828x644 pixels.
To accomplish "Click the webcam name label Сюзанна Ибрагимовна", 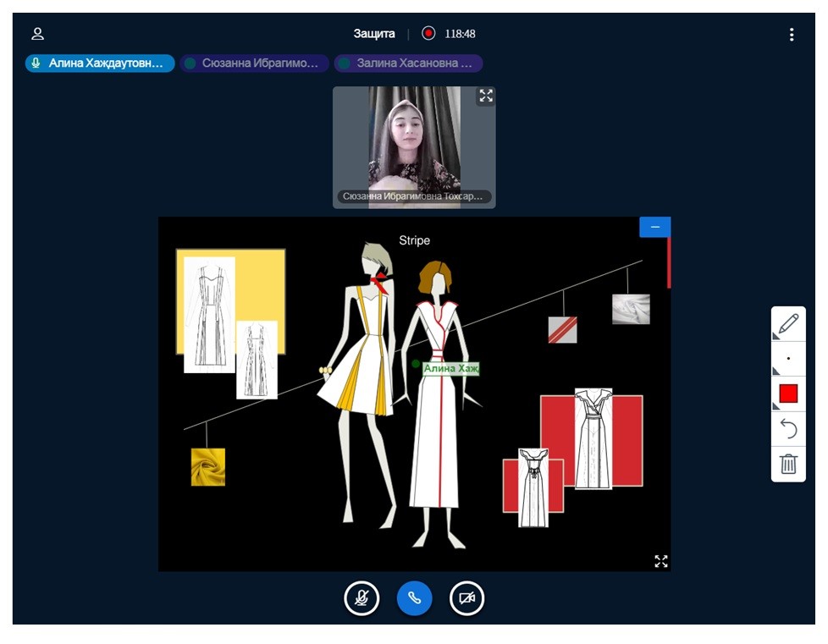I will [414, 196].
